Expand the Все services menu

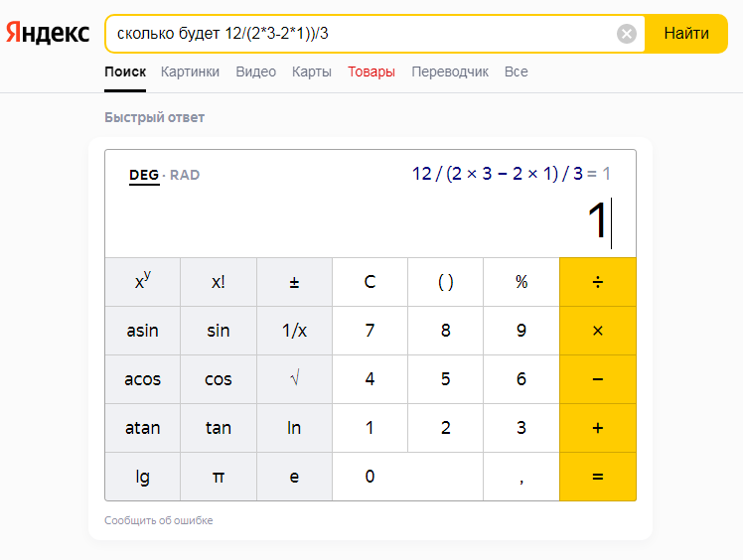pyautogui.click(x=516, y=71)
